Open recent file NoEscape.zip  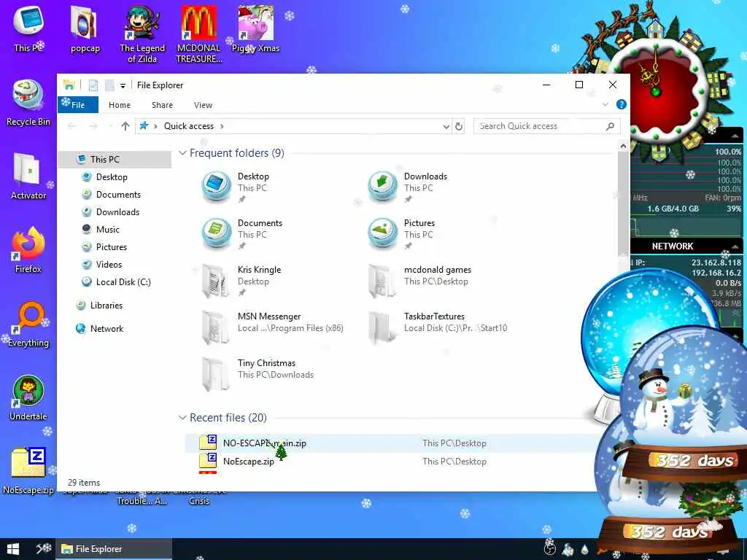[x=391, y=462]
